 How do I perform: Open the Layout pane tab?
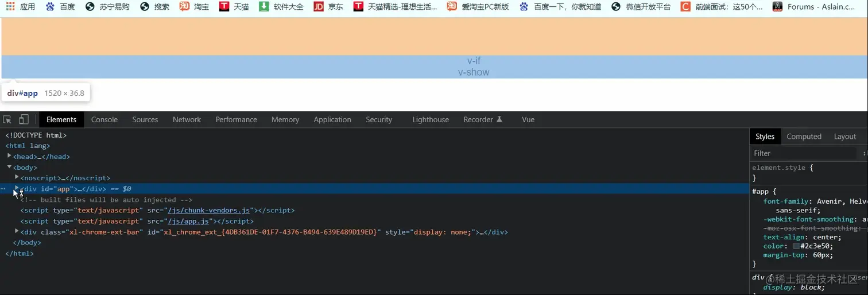pyautogui.click(x=845, y=136)
